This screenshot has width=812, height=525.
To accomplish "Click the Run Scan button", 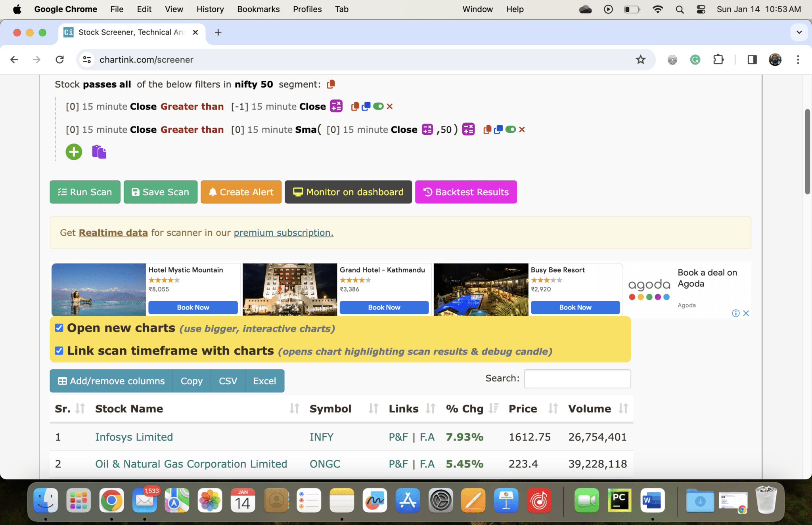I will coord(85,192).
